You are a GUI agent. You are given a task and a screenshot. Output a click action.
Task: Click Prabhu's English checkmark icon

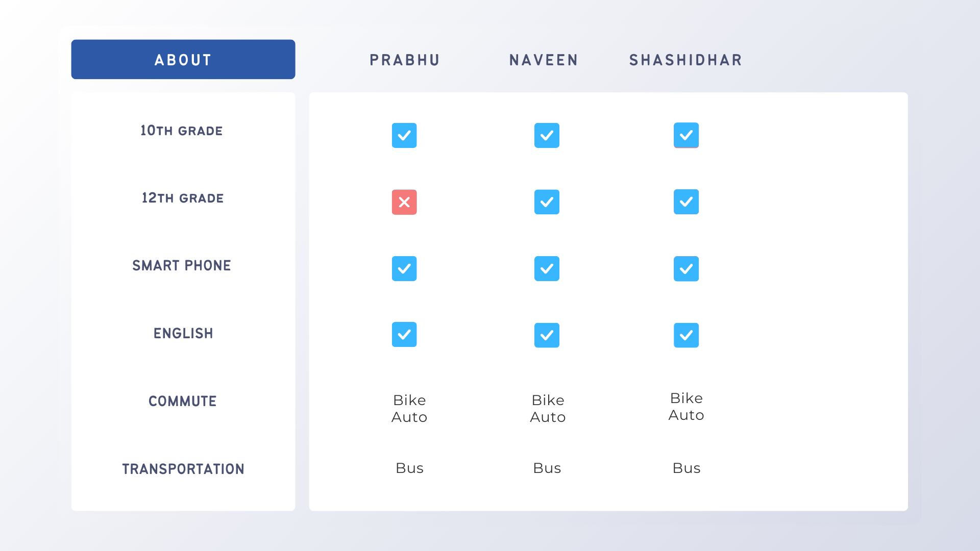click(404, 334)
